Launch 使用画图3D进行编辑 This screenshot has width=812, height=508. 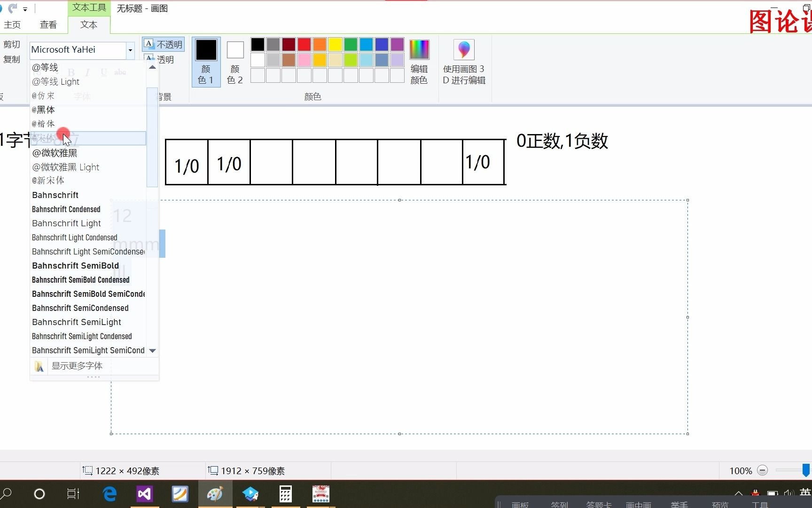[463, 61]
